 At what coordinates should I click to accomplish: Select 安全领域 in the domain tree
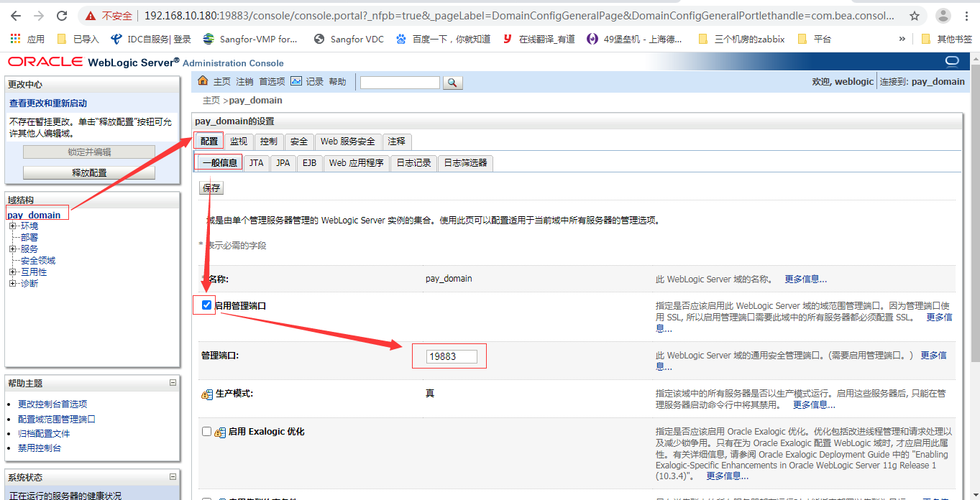[38, 261]
